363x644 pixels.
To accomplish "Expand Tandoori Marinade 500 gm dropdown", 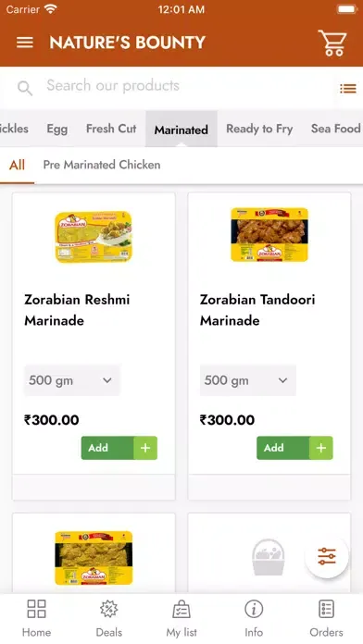I will (x=248, y=380).
